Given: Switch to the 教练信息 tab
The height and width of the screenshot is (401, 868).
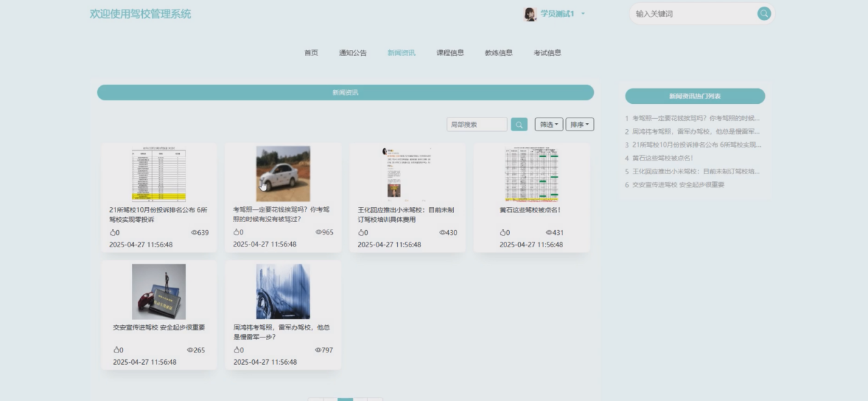Looking at the screenshot, I should coord(499,53).
